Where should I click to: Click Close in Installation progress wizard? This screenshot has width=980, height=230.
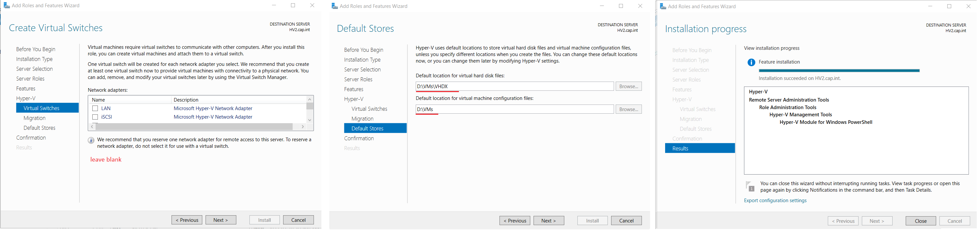click(x=921, y=221)
